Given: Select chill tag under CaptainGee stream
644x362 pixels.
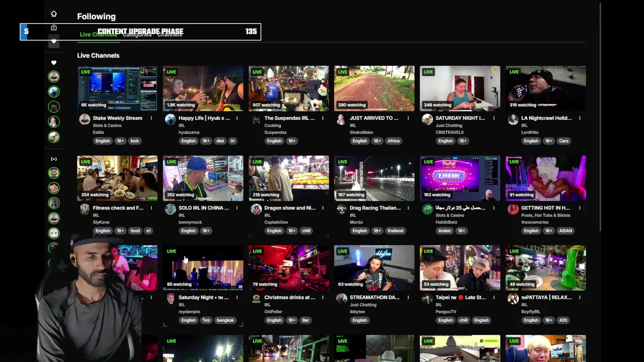Looking at the screenshot, I should (306, 231).
